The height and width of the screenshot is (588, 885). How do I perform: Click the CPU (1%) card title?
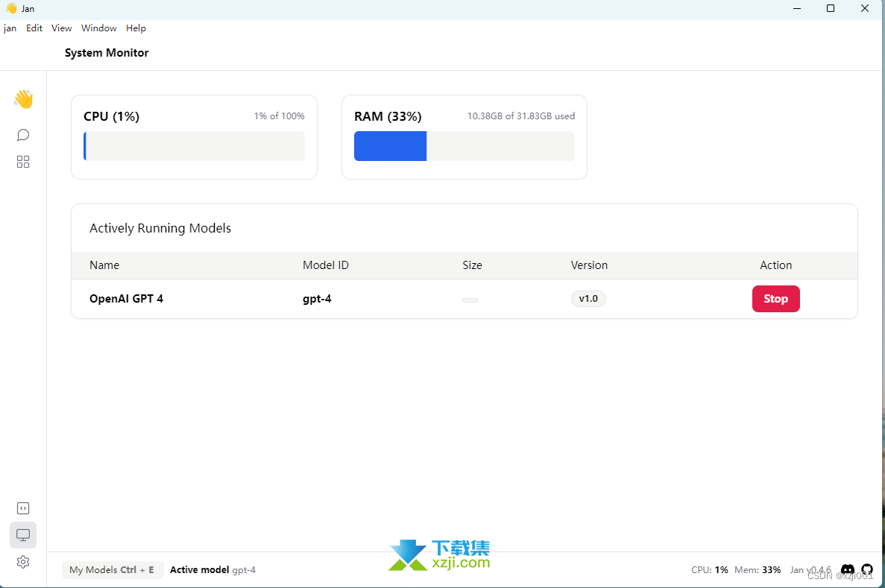(x=111, y=116)
